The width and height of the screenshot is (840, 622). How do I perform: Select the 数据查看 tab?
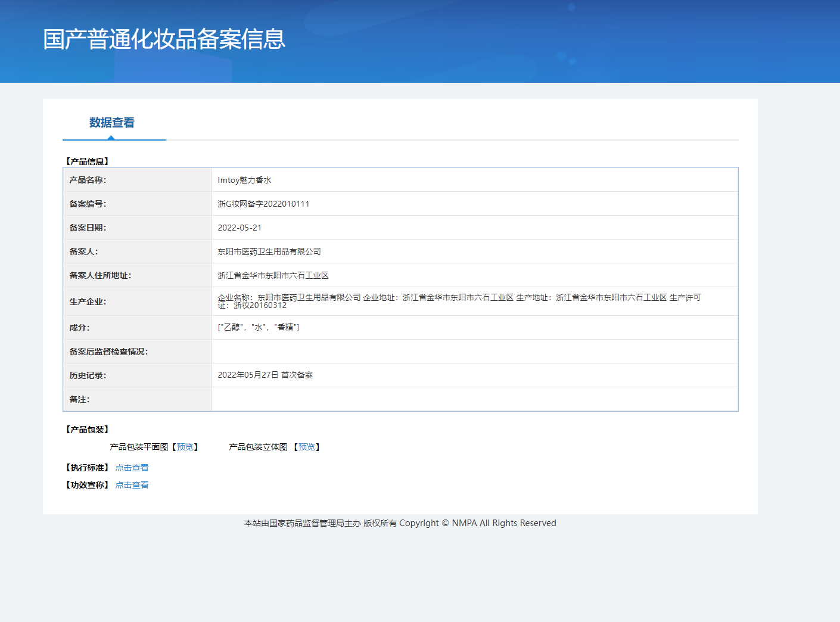pos(112,123)
